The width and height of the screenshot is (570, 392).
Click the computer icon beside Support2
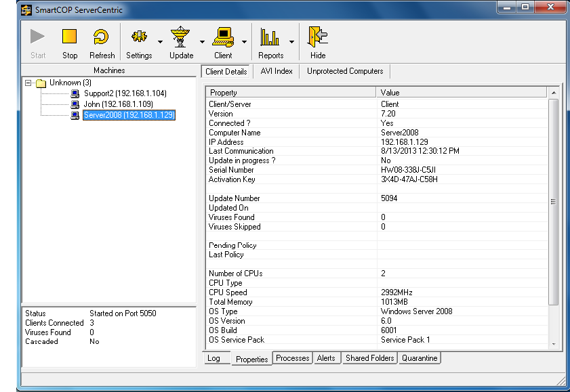(x=75, y=93)
